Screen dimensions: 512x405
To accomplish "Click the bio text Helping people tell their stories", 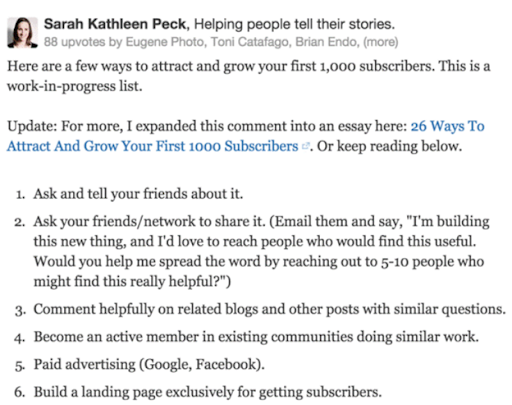I will (294, 24).
